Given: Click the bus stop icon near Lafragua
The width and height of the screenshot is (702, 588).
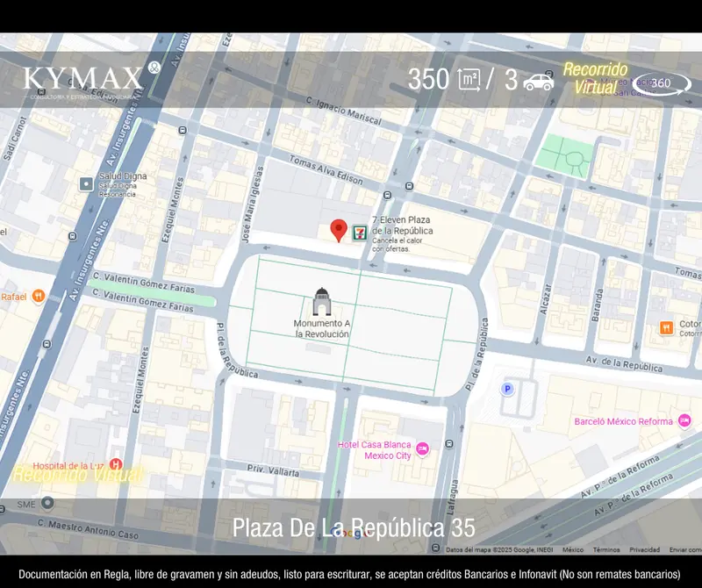Looking at the screenshot, I should [449, 444].
